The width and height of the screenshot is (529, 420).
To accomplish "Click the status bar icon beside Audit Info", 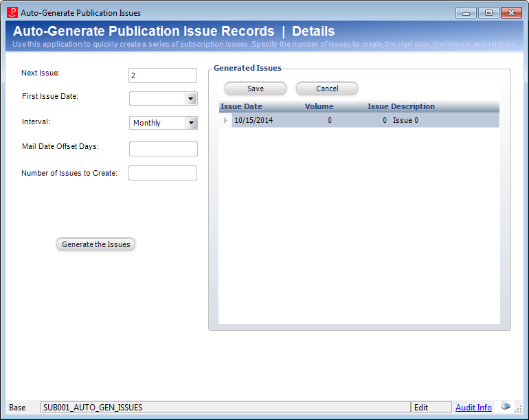I will click(x=506, y=406).
